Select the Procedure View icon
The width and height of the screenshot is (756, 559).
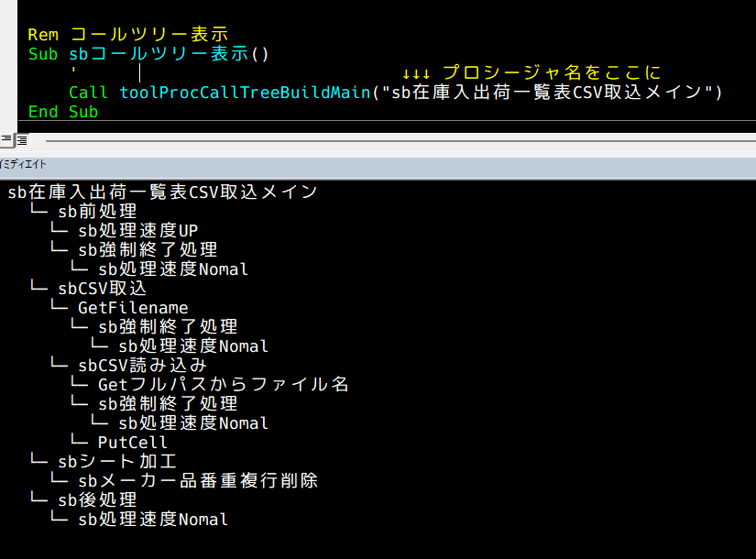[6, 140]
